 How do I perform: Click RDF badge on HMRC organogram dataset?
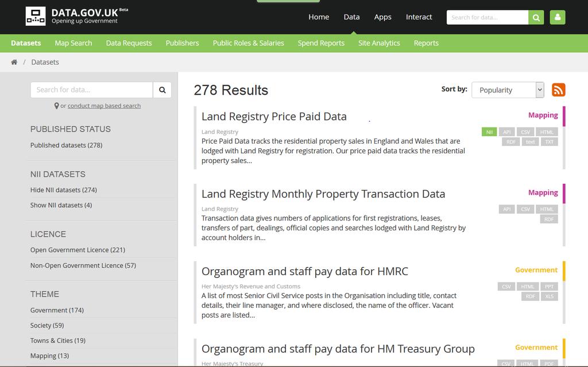[530, 296]
